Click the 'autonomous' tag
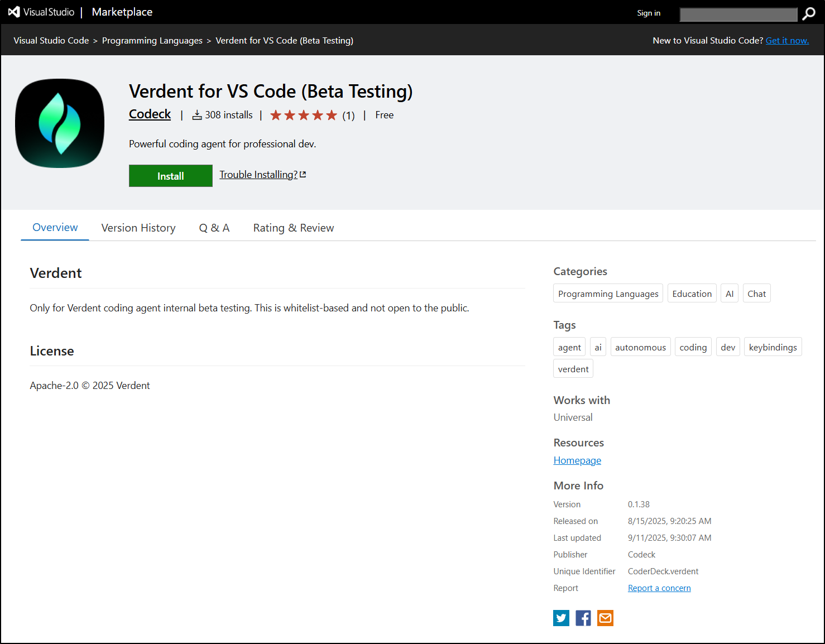825x644 pixels. coord(640,347)
